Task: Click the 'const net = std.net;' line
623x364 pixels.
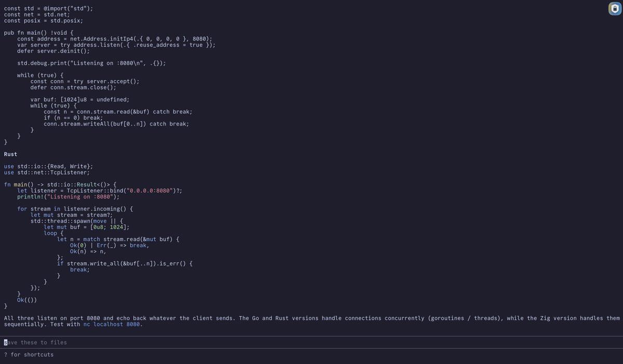Action: [x=37, y=15]
